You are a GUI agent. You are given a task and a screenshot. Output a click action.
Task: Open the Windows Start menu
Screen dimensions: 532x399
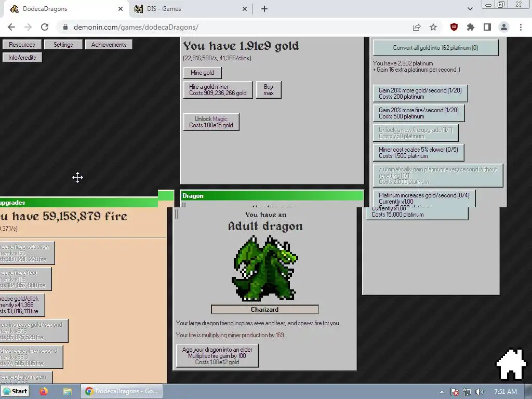coord(15,391)
